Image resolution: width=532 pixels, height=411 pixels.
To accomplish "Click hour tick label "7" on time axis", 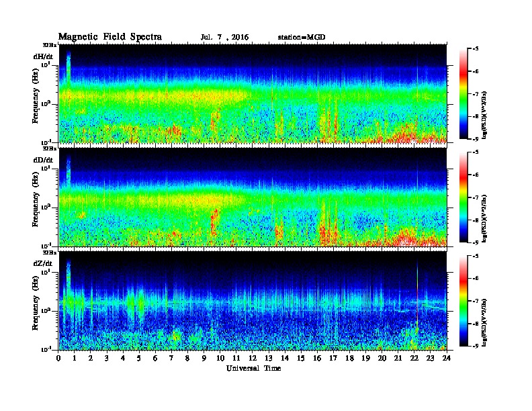I will coord(171,359).
